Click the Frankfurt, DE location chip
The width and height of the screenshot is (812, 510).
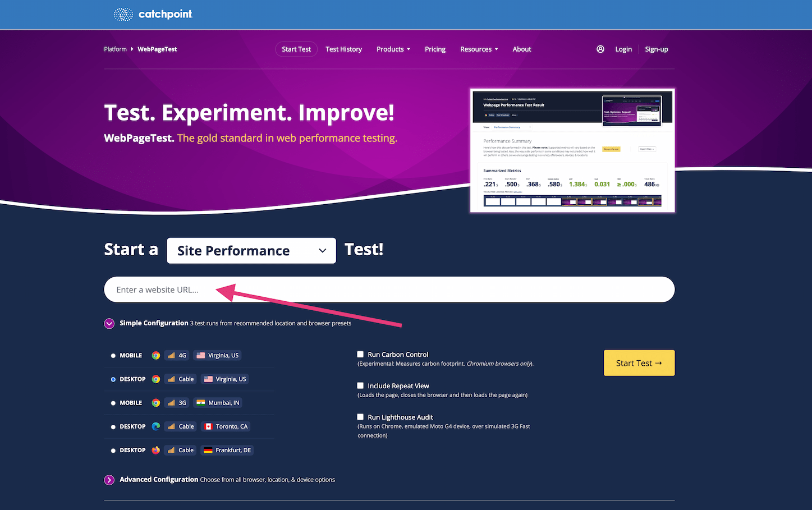coord(227,450)
